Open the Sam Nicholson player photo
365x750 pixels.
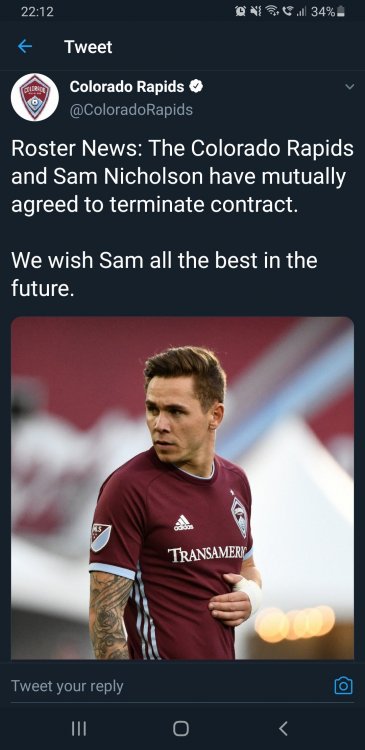[x=182, y=488]
